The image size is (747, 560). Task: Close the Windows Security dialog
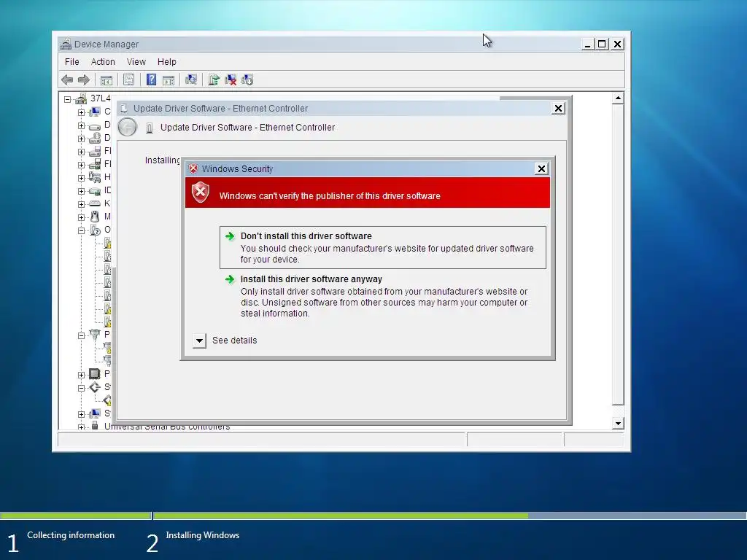coord(542,168)
